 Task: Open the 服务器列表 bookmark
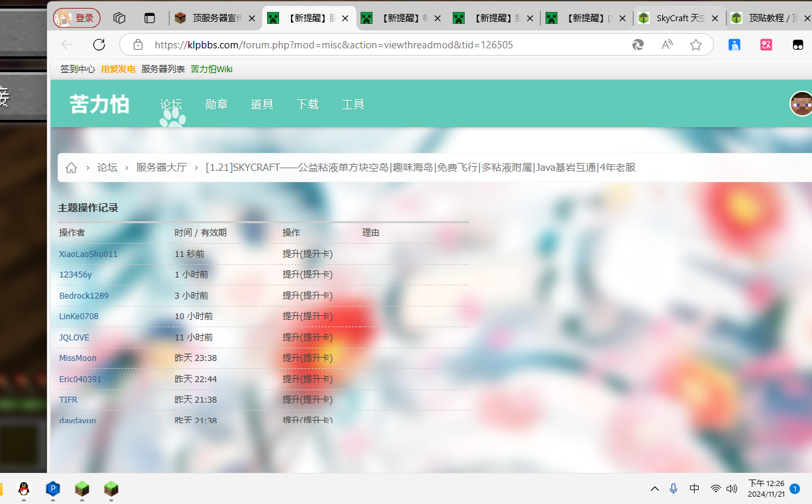tap(163, 69)
